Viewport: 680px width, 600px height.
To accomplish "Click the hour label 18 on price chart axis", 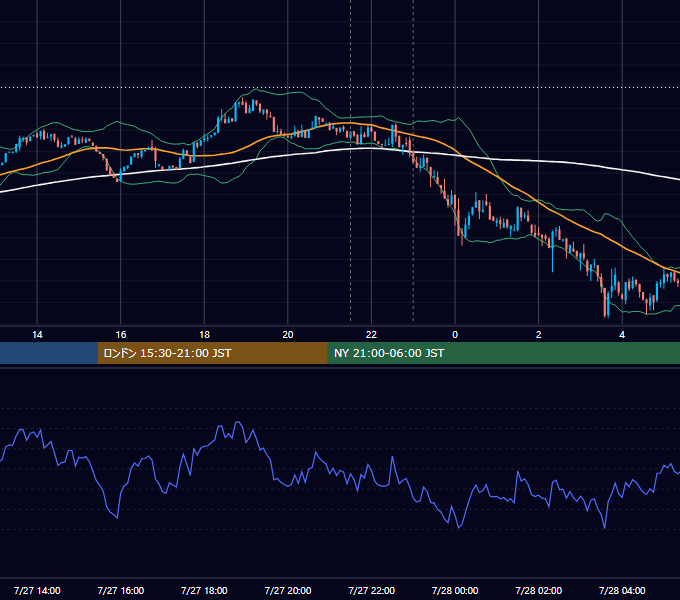I will (x=204, y=335).
